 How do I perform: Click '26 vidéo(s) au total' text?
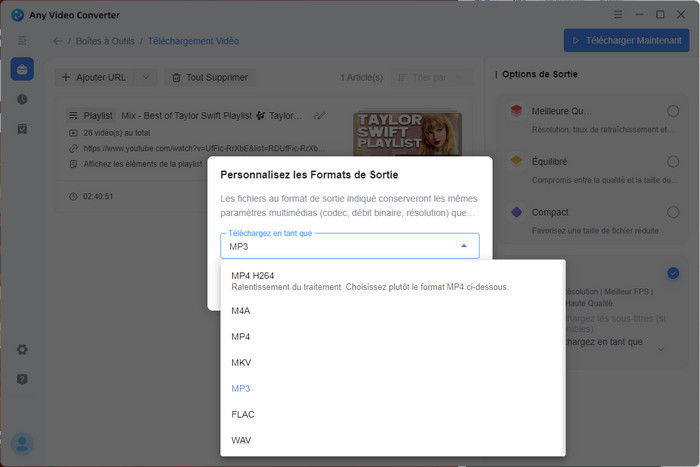point(117,133)
